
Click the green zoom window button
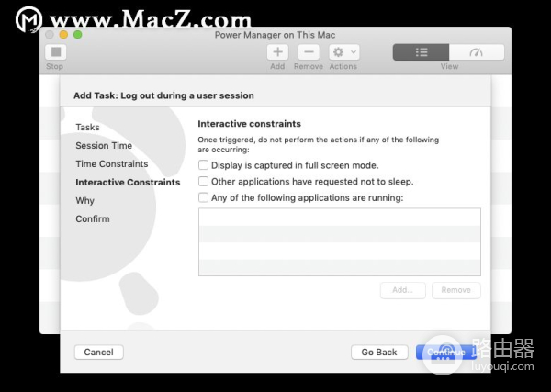click(78, 34)
